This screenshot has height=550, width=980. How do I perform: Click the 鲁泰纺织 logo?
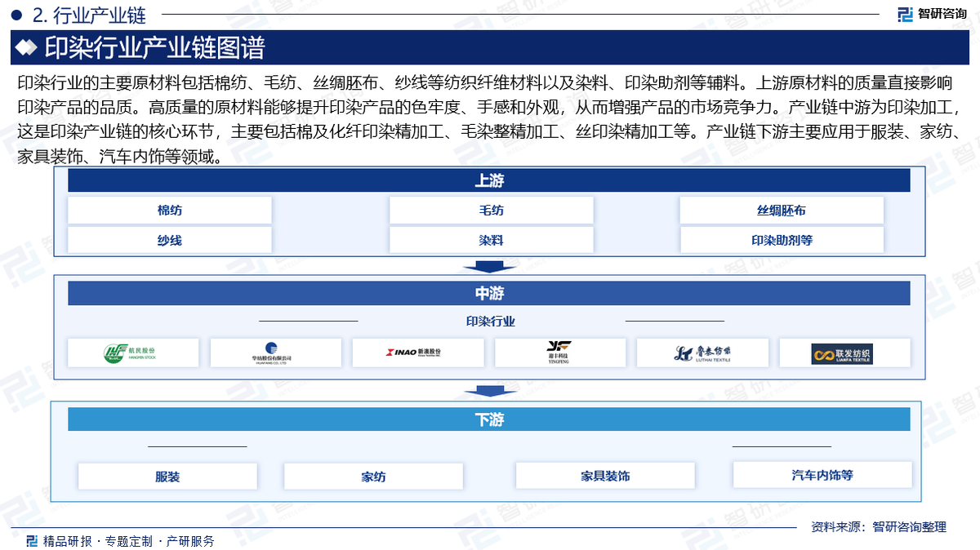pyautogui.click(x=702, y=353)
